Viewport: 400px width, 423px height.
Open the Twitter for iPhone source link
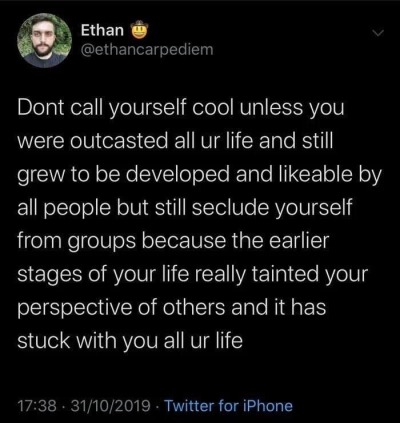coord(229,406)
